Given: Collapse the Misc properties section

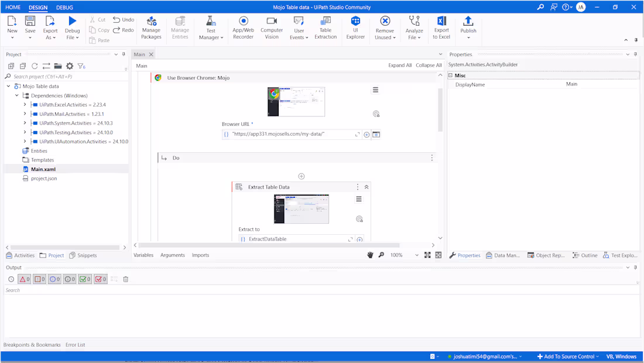Looking at the screenshot, I should click(450, 76).
